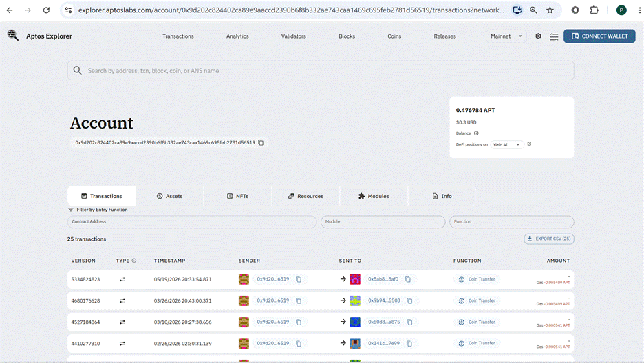Copy the full account address
Viewport: 644px width, 363px height.
(261, 142)
